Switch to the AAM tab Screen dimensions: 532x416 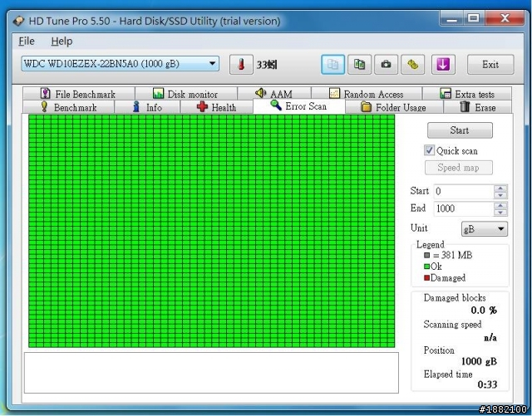point(274,94)
